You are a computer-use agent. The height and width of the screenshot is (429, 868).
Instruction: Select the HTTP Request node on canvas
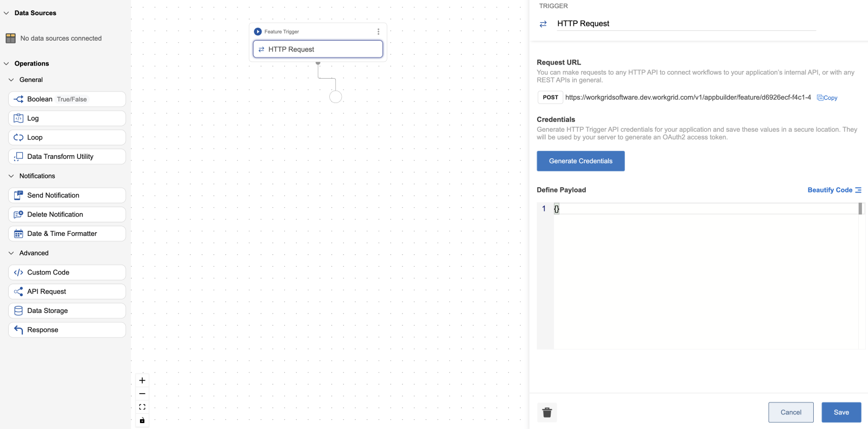[x=318, y=49]
